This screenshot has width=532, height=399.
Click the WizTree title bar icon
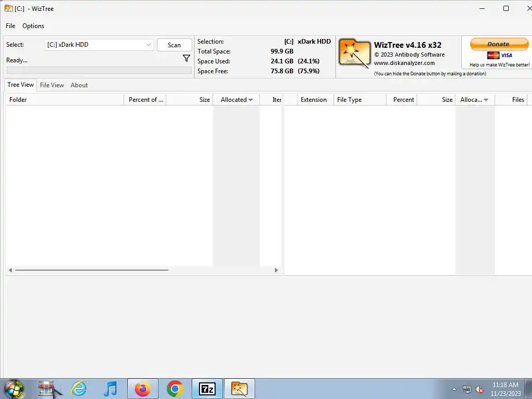8,8
